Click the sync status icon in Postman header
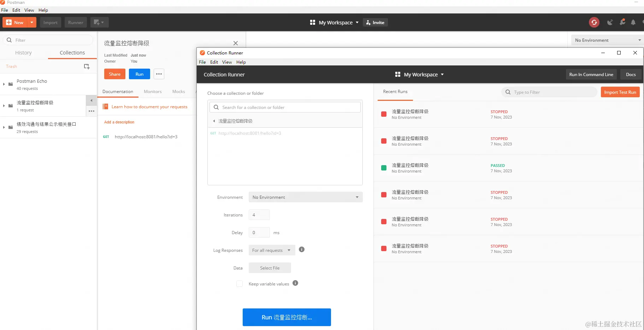 pos(594,22)
